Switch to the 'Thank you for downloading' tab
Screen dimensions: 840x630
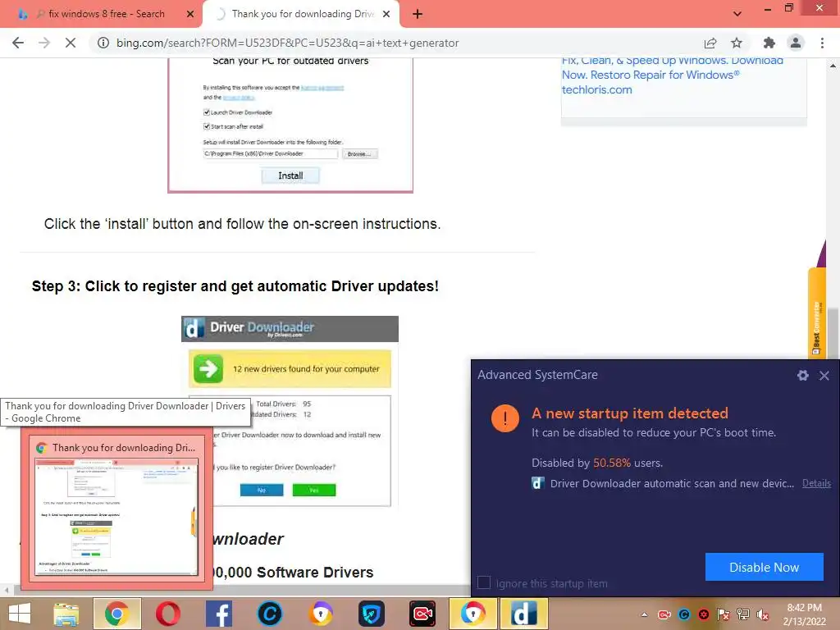[x=300, y=14]
